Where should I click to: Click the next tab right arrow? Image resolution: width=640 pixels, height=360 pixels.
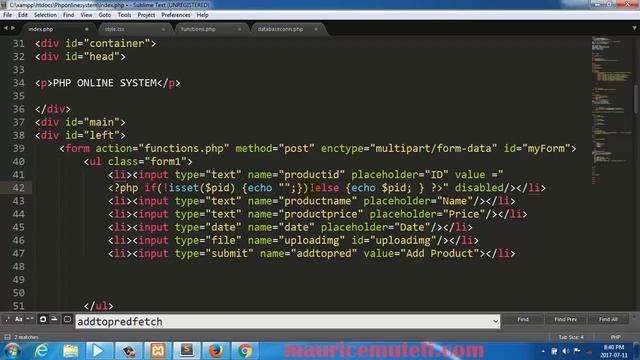tap(13, 28)
